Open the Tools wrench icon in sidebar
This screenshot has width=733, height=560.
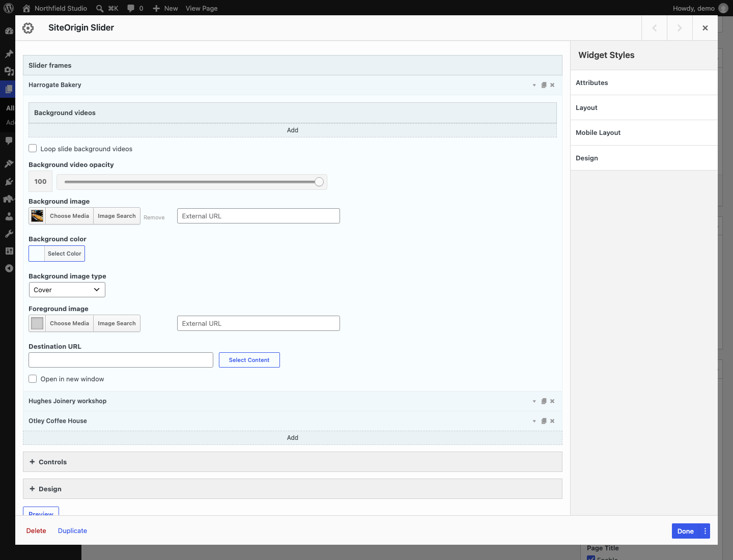coord(9,234)
